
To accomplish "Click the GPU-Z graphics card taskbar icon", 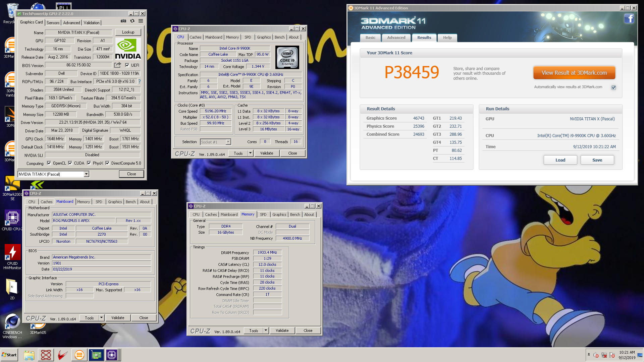I will pos(96,355).
